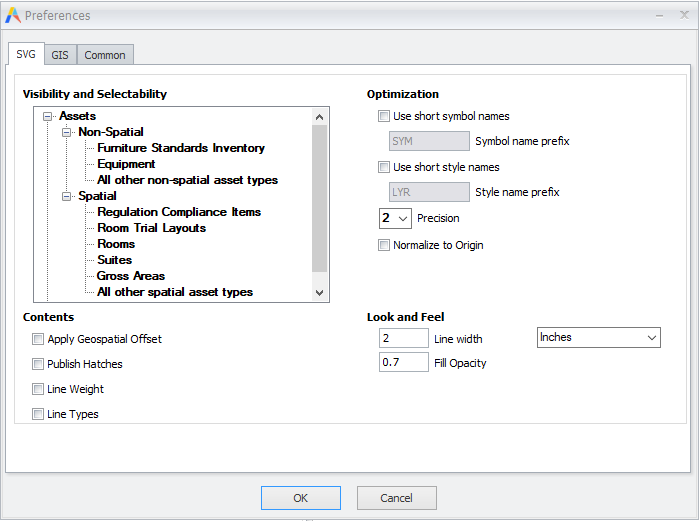Open the Inches units dropdown
Screen dimensions: 699x521
(599, 337)
